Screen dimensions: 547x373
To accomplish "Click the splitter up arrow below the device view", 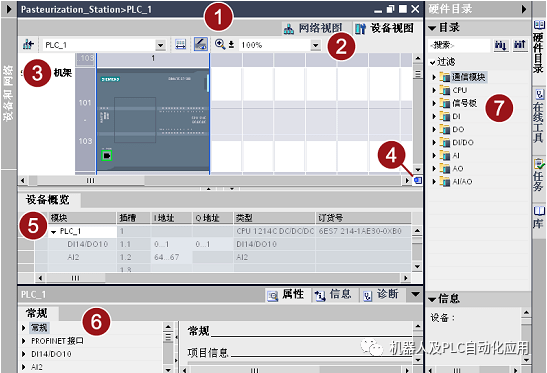I will 209,189.
